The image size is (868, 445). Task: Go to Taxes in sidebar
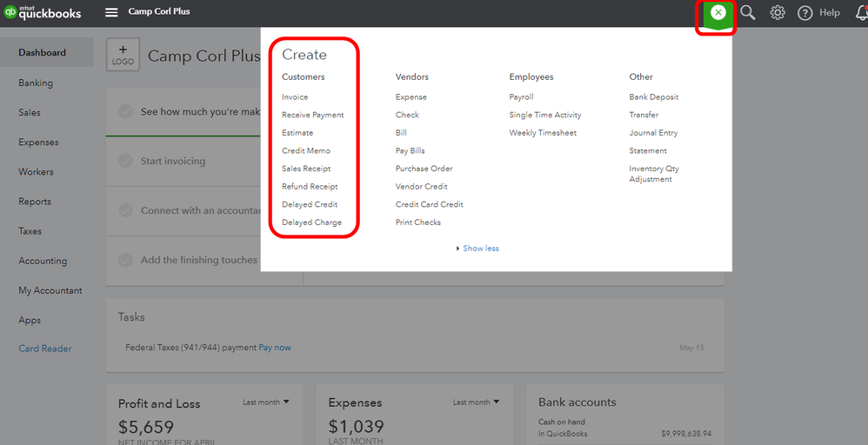tap(30, 231)
